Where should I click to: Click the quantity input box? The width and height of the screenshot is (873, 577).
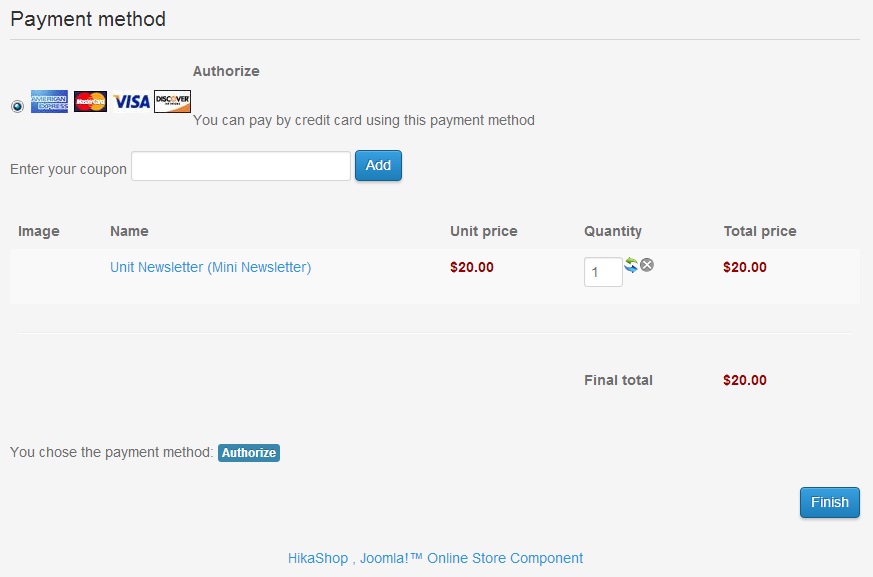(x=603, y=271)
